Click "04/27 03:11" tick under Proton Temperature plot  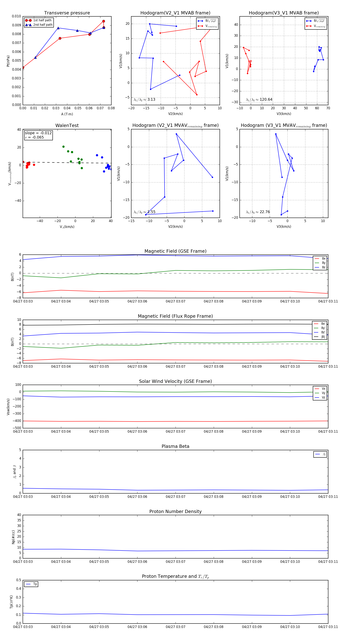pyautogui.click(x=328, y=627)
